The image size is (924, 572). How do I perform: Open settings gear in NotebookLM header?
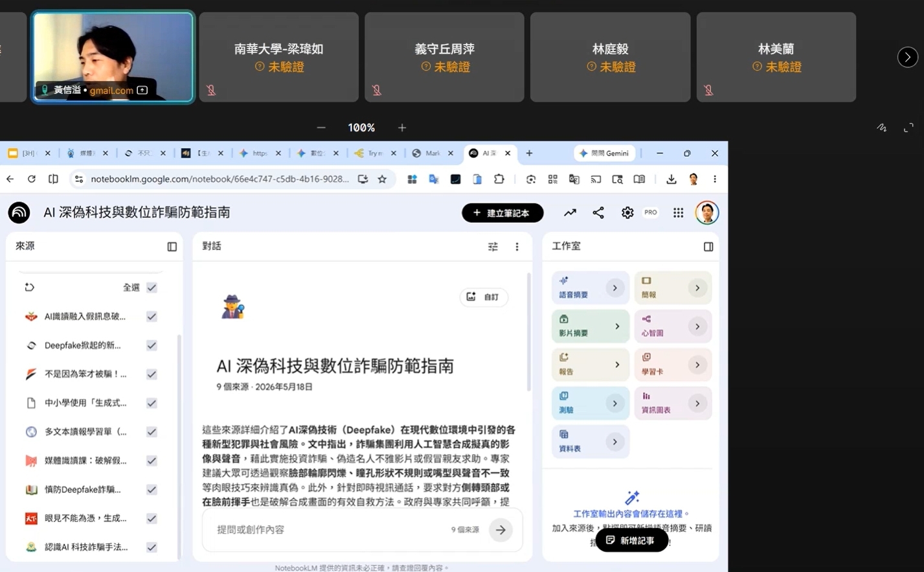pyautogui.click(x=627, y=212)
